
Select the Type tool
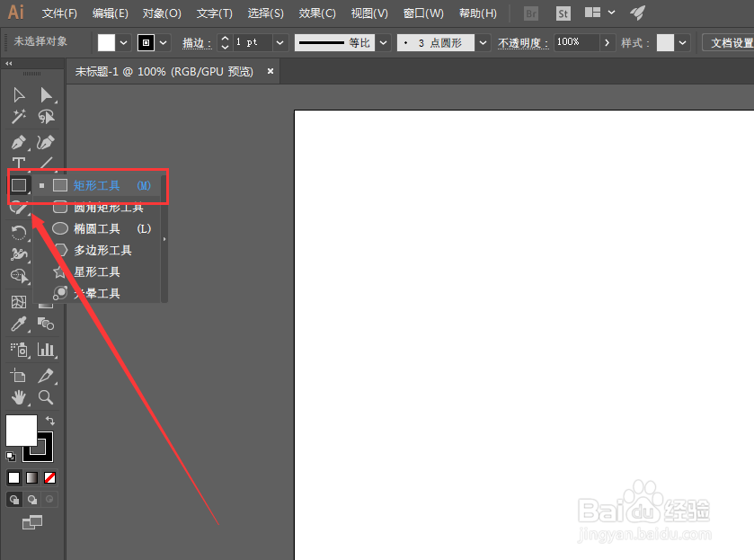click(x=19, y=163)
